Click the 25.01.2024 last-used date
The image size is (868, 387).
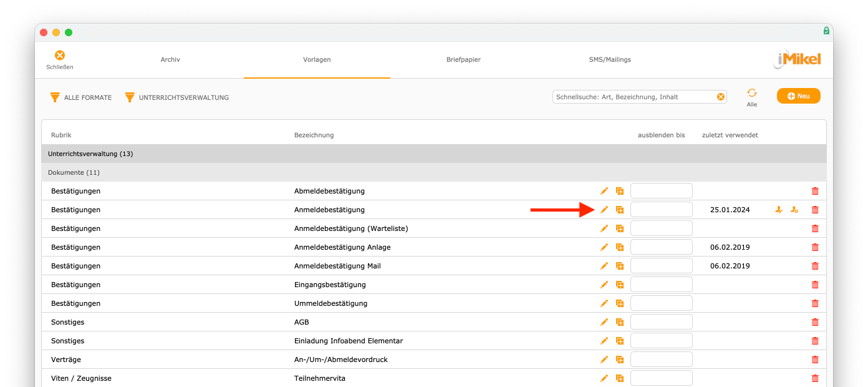point(730,210)
